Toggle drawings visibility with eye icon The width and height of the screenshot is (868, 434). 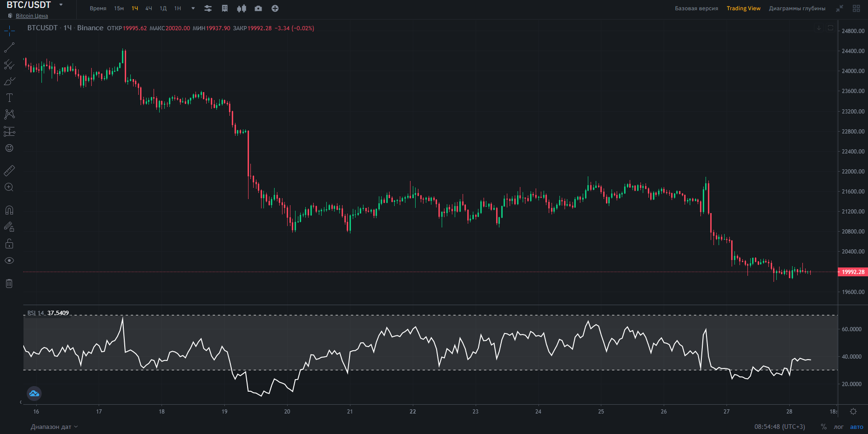9,260
